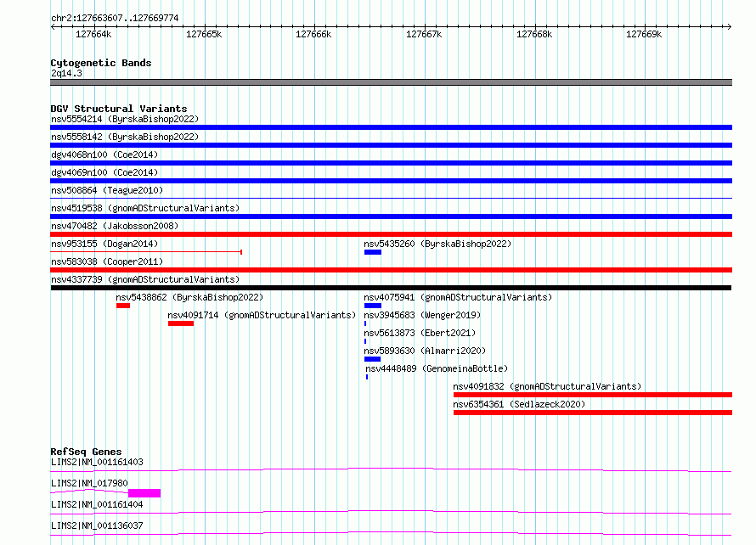Viewport: 756px width, 545px height.
Task: Select the magenta exon block of NM_017980
Action: coord(144,493)
